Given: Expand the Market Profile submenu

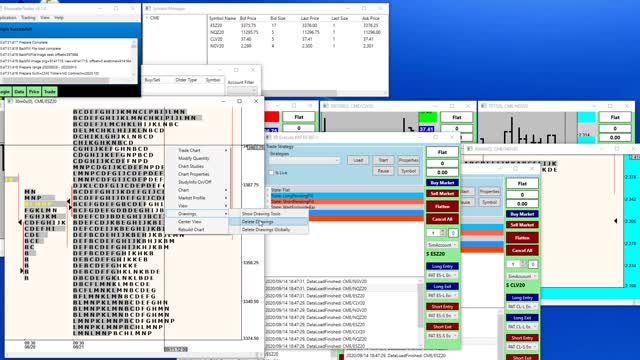Looking at the screenshot, I should [x=197, y=198].
